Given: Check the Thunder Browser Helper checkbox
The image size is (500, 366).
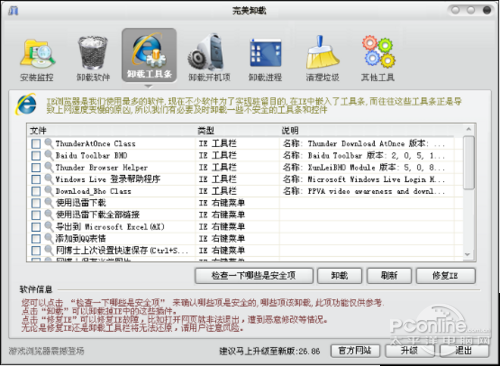Looking at the screenshot, I should pyautogui.click(x=36, y=167).
